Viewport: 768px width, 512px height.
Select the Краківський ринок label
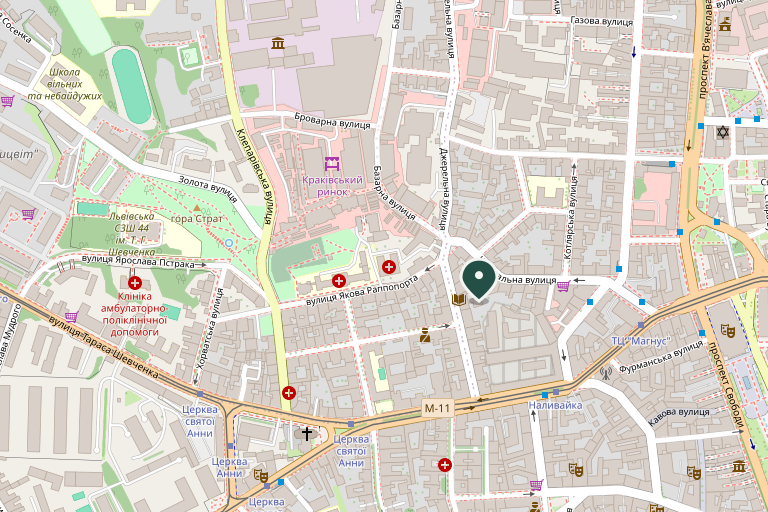point(332,186)
